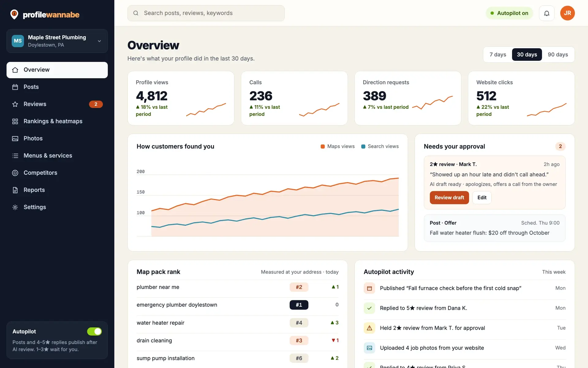Screen dimensions: 588x368
Task: Open Menus & services page
Action: pos(57,156)
